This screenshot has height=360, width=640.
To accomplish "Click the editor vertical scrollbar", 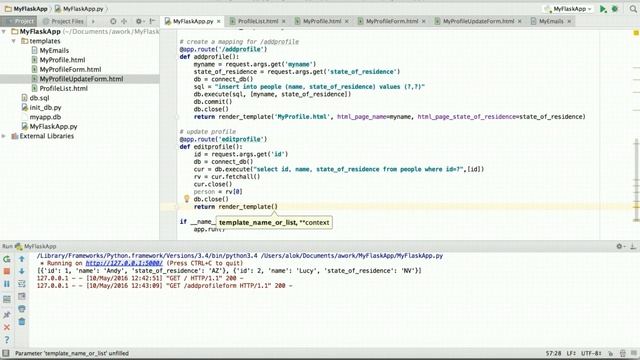I will tap(636, 180).
